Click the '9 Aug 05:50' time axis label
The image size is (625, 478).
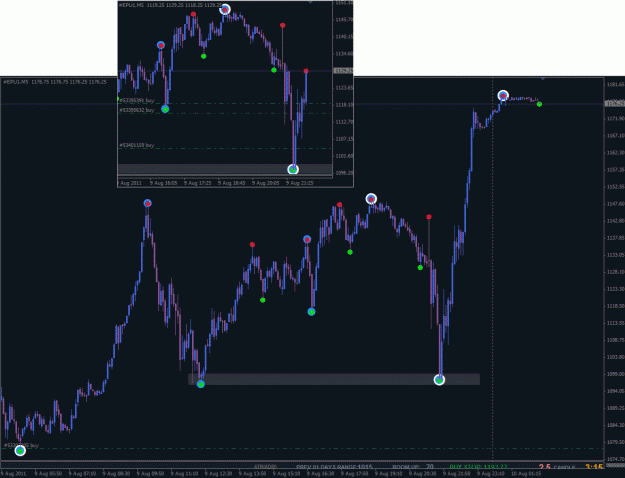click(x=48, y=474)
